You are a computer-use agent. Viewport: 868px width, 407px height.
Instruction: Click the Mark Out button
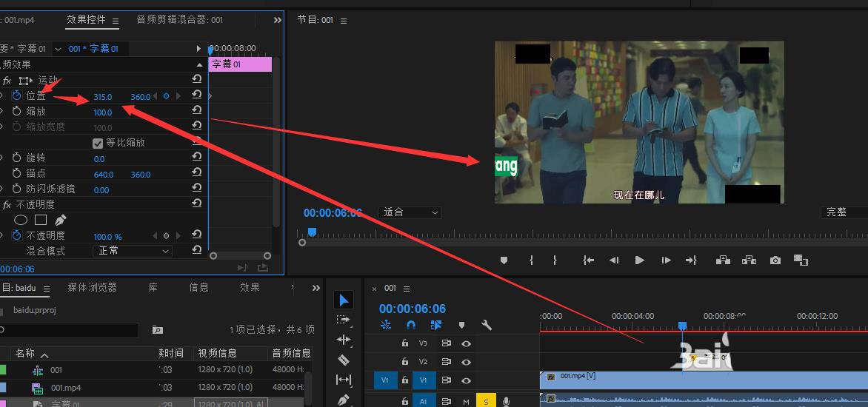555,260
